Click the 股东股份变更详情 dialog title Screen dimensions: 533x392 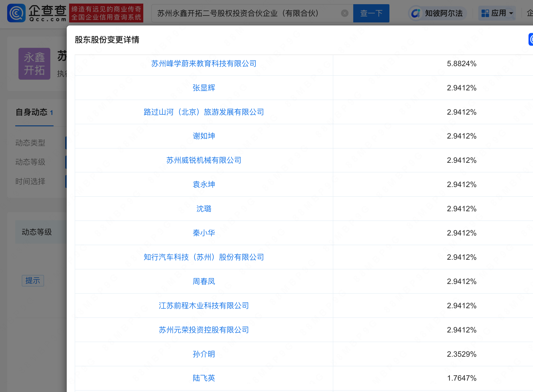click(x=107, y=40)
